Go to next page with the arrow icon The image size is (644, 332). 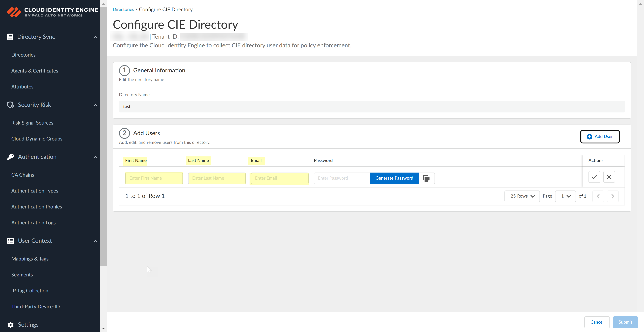pyautogui.click(x=613, y=196)
